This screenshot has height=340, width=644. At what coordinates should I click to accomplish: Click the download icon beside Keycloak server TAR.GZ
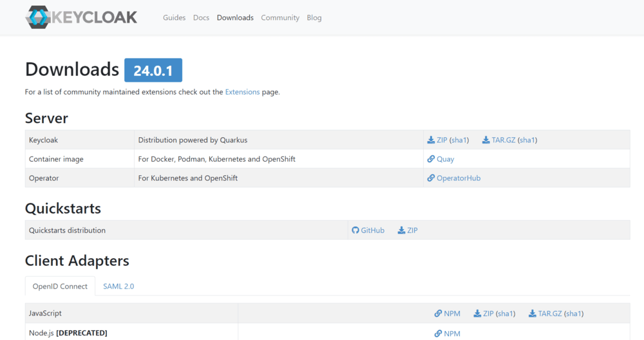click(486, 140)
